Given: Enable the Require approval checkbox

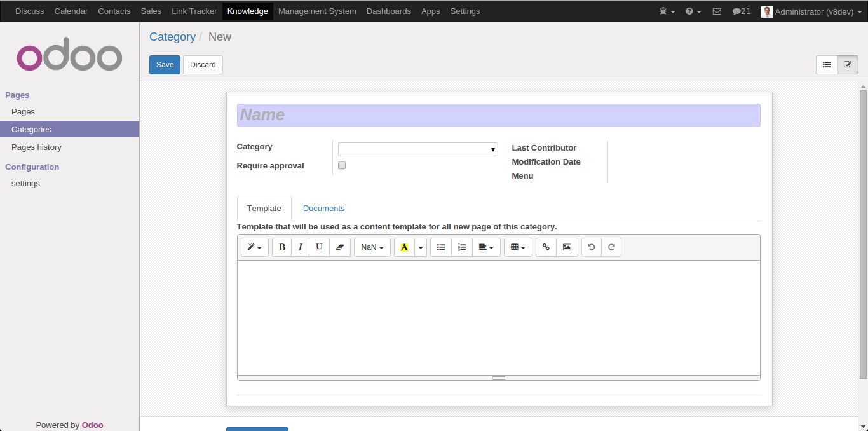Looking at the screenshot, I should (342, 165).
